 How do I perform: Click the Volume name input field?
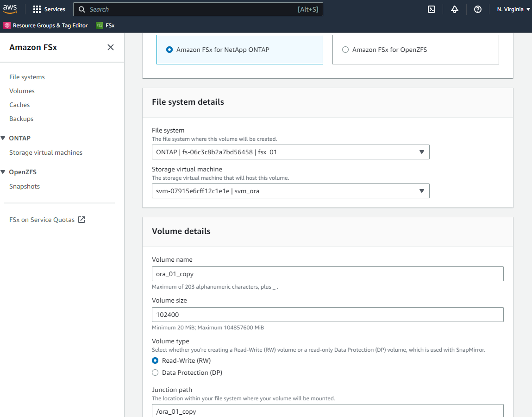click(327, 274)
